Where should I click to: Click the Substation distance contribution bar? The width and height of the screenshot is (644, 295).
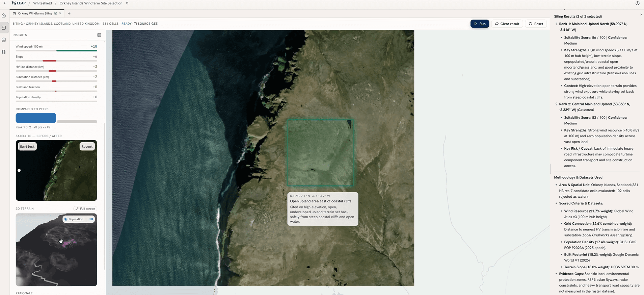[x=56, y=81]
